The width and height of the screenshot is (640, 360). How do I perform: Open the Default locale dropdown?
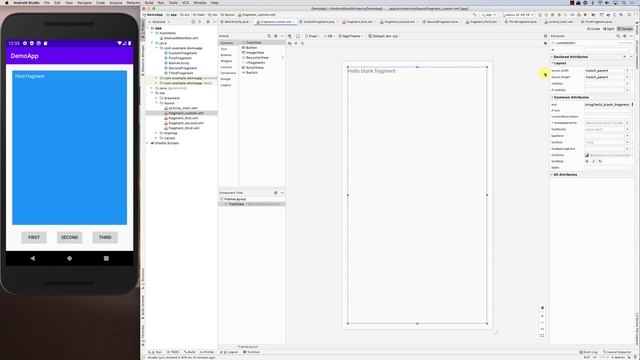point(384,36)
